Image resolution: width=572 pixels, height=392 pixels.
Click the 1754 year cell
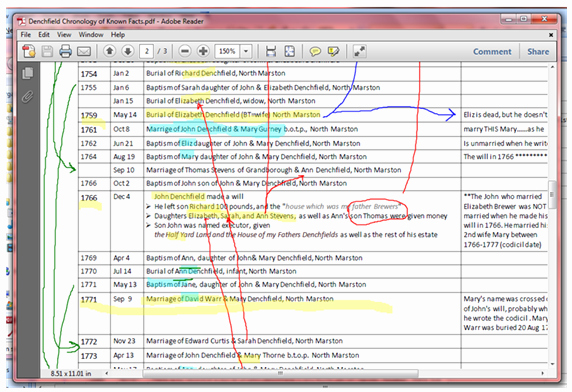pos(89,74)
